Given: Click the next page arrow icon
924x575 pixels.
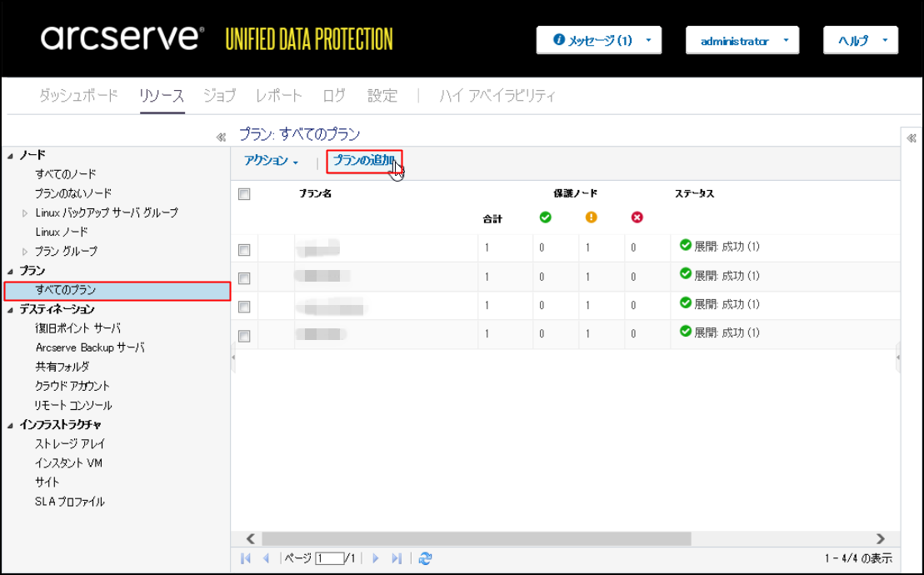Looking at the screenshot, I should [376, 557].
